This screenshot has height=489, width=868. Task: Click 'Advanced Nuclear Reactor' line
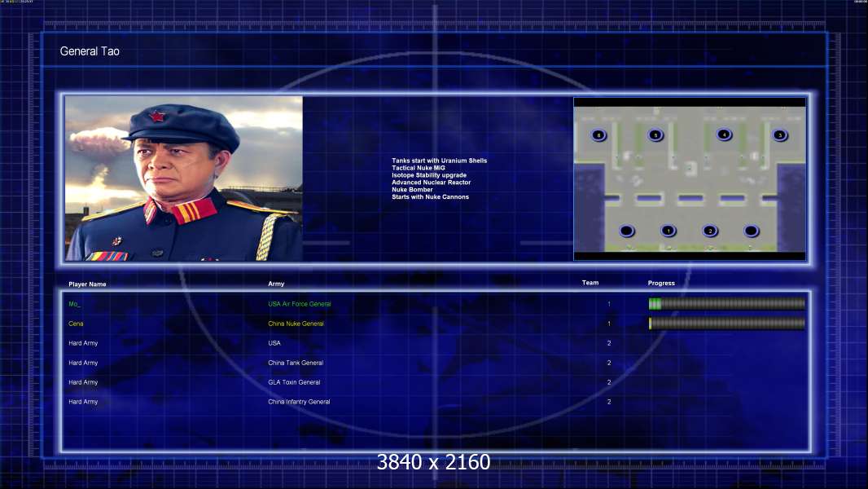(432, 183)
